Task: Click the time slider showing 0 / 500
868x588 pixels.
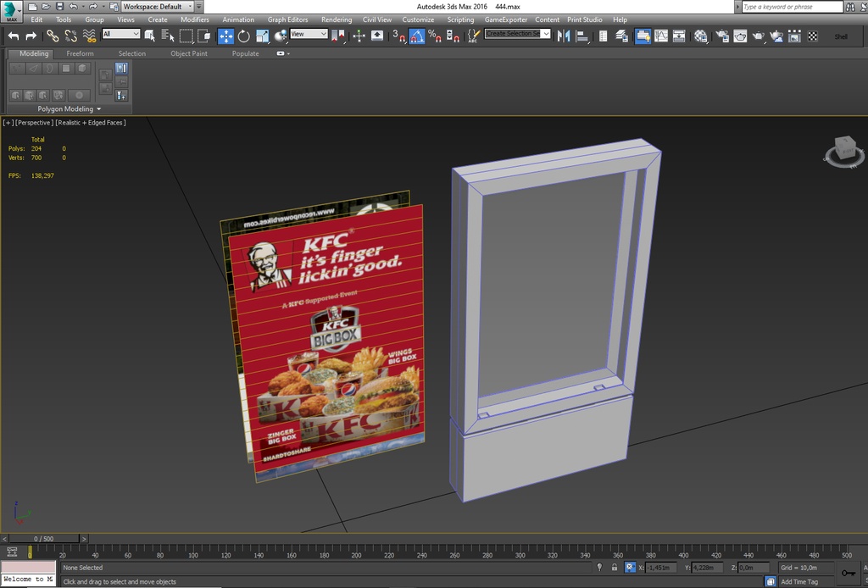Action: [x=43, y=539]
